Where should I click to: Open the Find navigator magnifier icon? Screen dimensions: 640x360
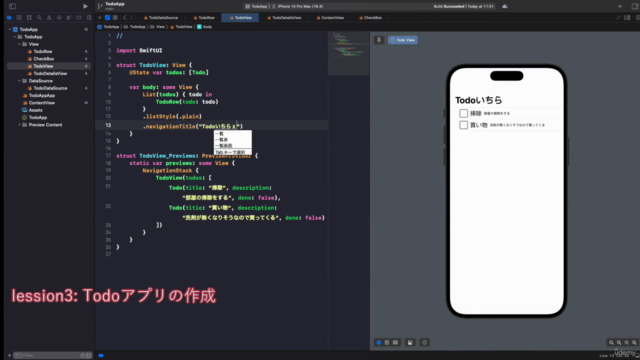[x=39, y=18]
